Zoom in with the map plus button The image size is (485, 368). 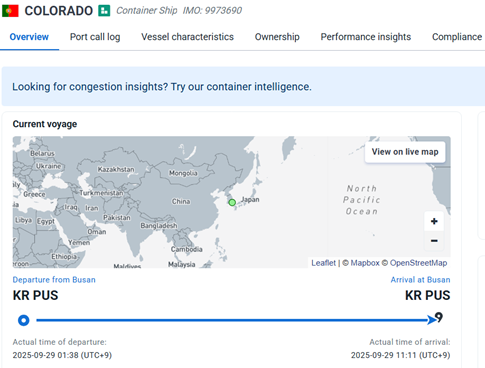pos(434,221)
